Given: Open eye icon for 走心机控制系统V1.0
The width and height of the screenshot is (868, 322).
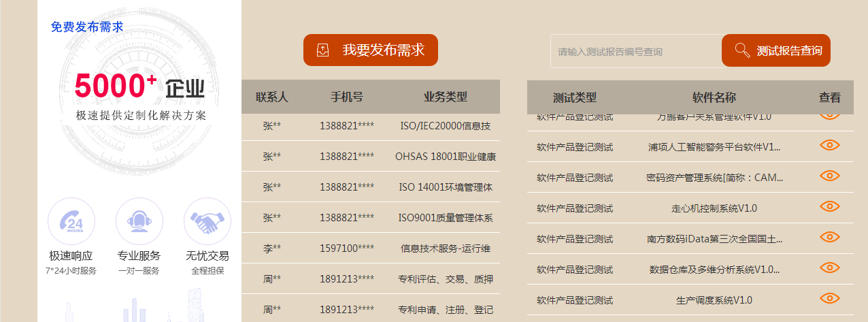Looking at the screenshot, I should pos(829,206).
